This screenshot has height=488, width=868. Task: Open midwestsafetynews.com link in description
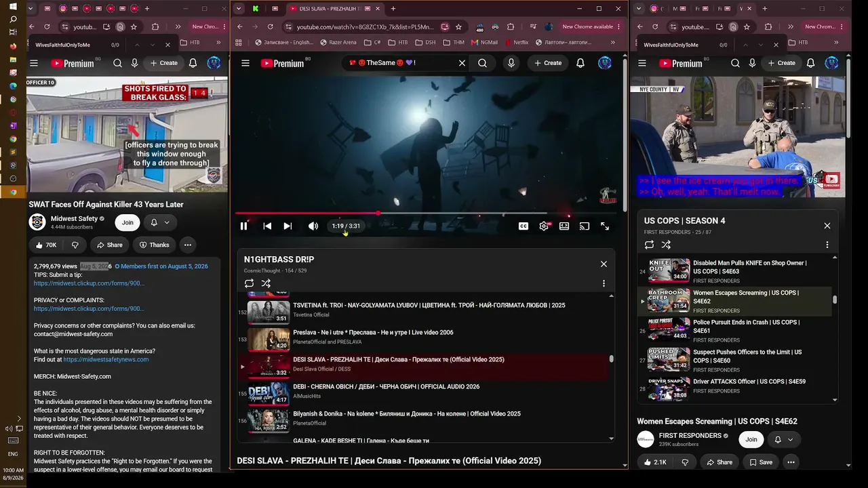tap(106, 360)
